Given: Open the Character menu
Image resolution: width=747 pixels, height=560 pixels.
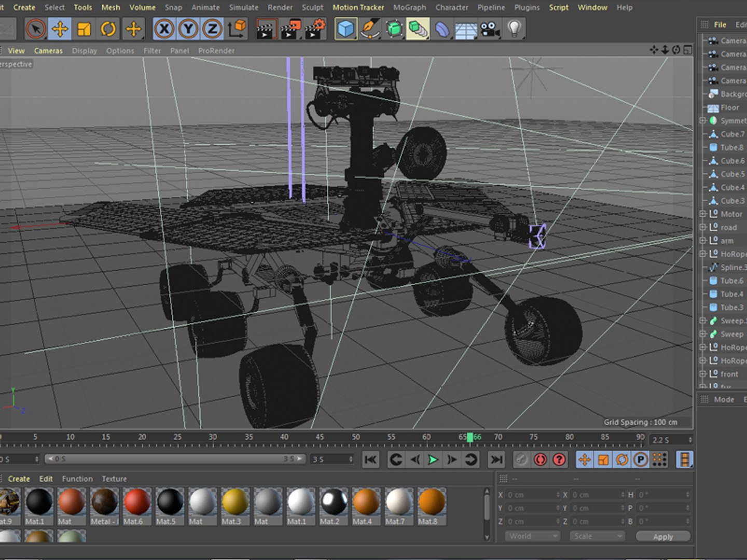Looking at the screenshot, I should coord(452,7).
